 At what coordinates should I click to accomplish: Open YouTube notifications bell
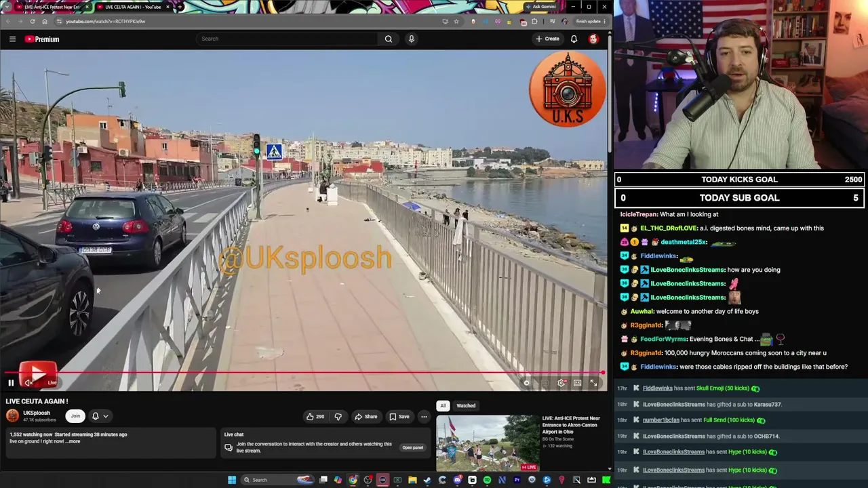pos(574,39)
